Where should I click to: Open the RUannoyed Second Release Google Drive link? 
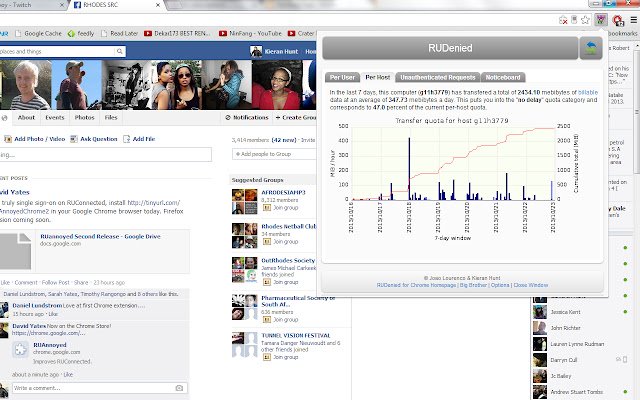[x=100, y=236]
